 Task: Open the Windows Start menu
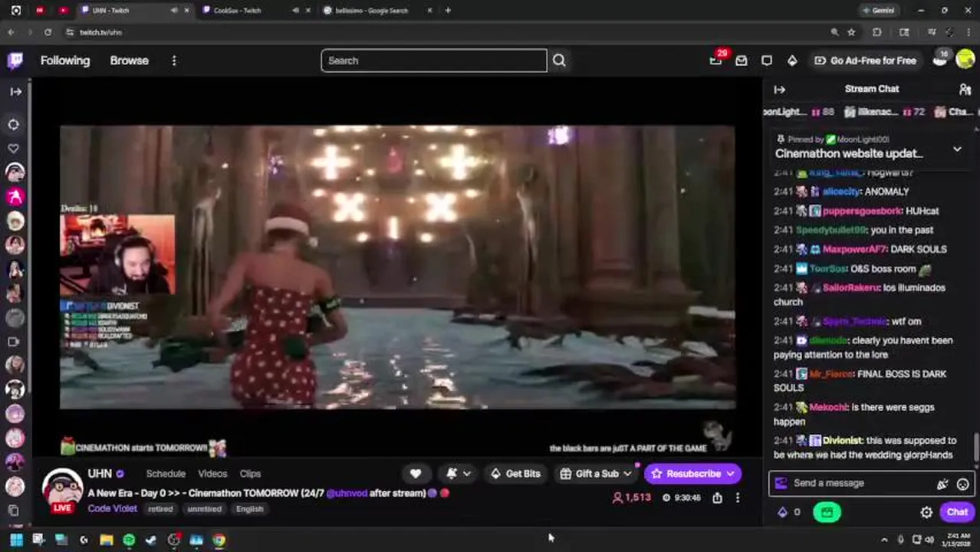[x=15, y=540]
